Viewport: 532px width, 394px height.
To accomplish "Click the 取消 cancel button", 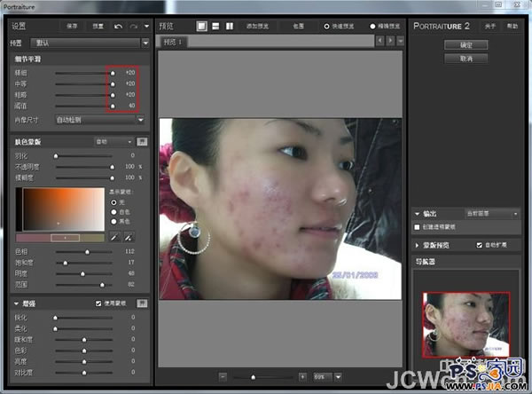I will [x=465, y=58].
